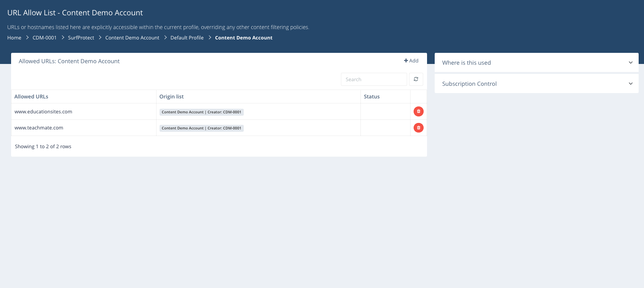
Task: Open the CDM-0001 breadcrumb link
Action: click(x=44, y=38)
